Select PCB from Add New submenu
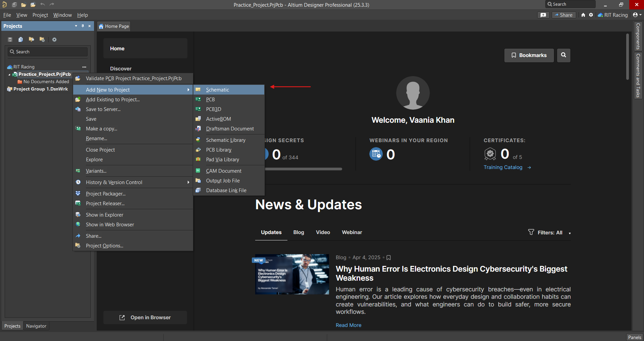644x341 pixels. [x=229, y=100]
